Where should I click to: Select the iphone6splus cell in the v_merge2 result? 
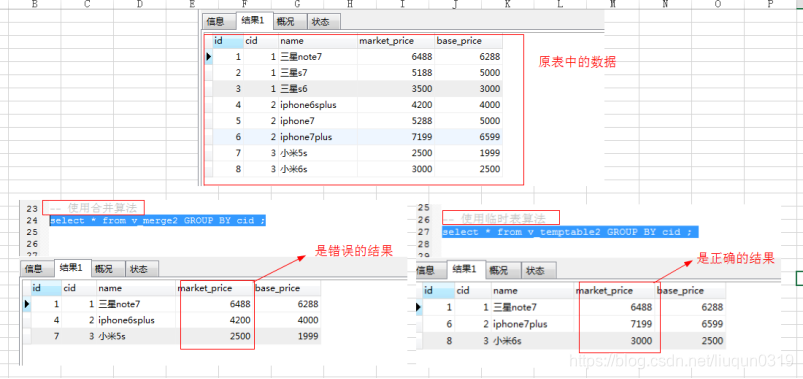(137, 320)
